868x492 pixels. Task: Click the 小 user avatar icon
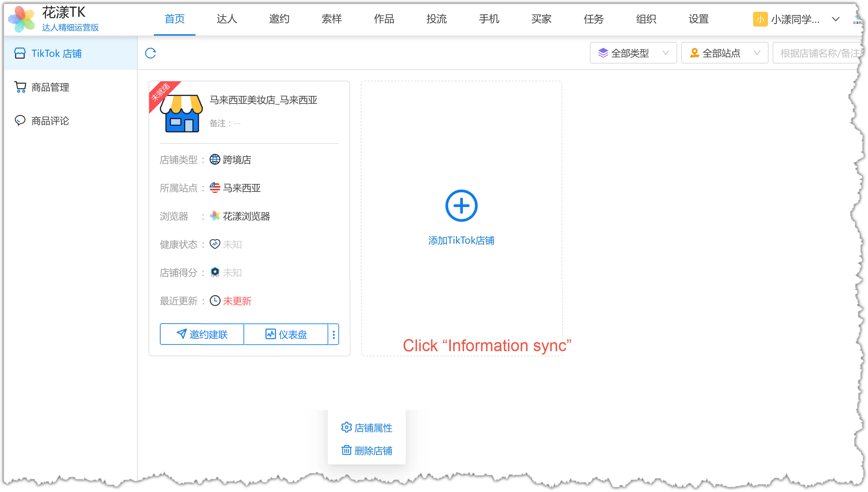tap(760, 19)
